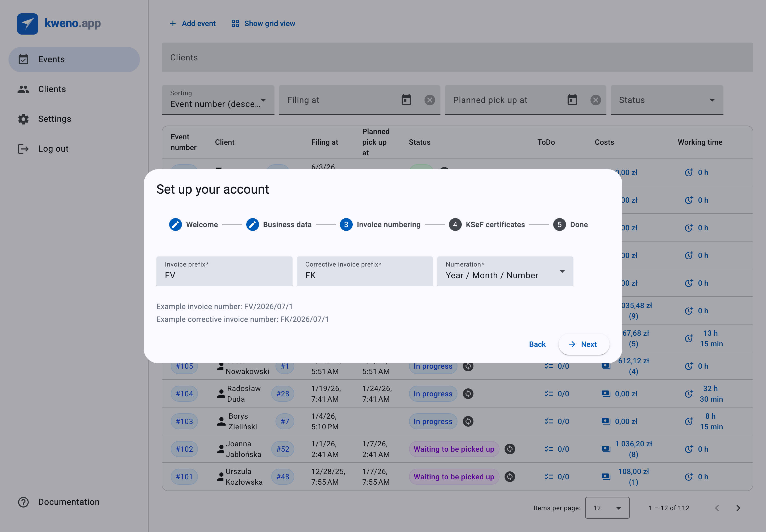
Task: Go to the Business data step
Action: point(279,225)
